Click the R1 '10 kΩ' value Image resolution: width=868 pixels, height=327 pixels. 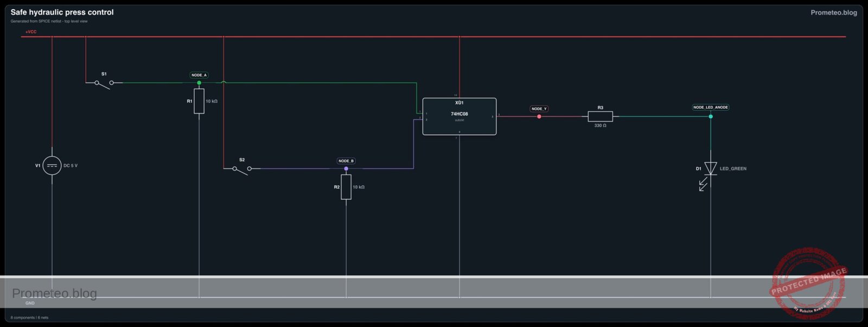click(x=212, y=101)
